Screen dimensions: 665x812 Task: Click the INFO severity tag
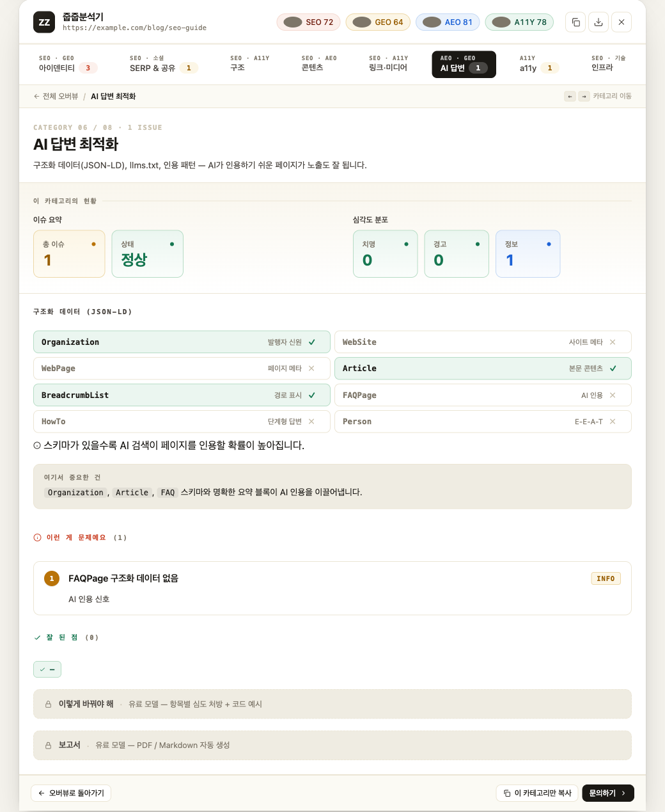pyautogui.click(x=606, y=578)
